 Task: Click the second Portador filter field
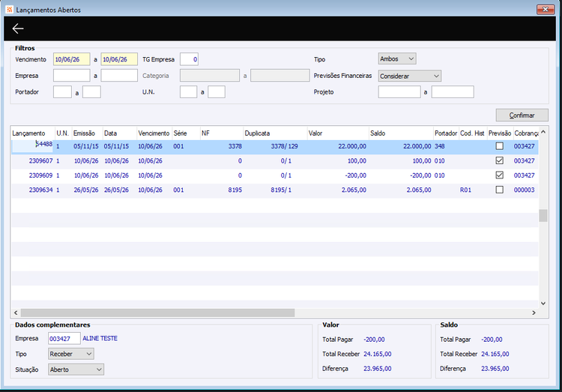pyautogui.click(x=91, y=91)
